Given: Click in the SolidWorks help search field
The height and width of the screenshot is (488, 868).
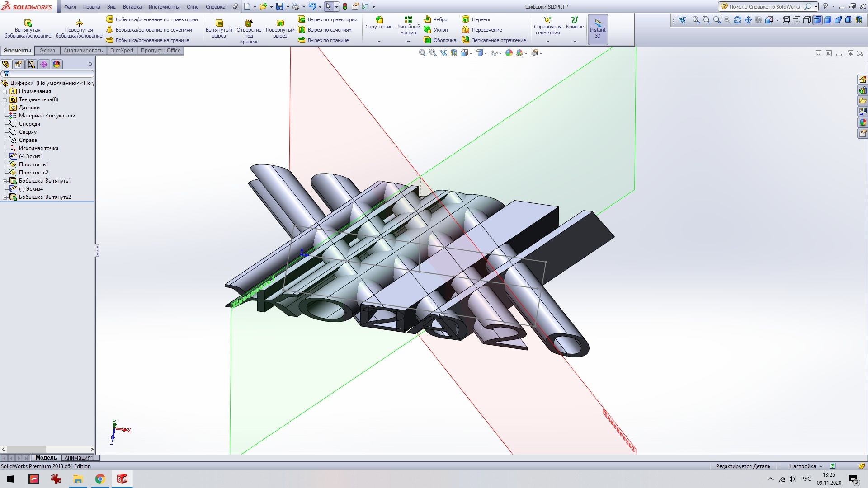Looking at the screenshot, I should point(764,7).
